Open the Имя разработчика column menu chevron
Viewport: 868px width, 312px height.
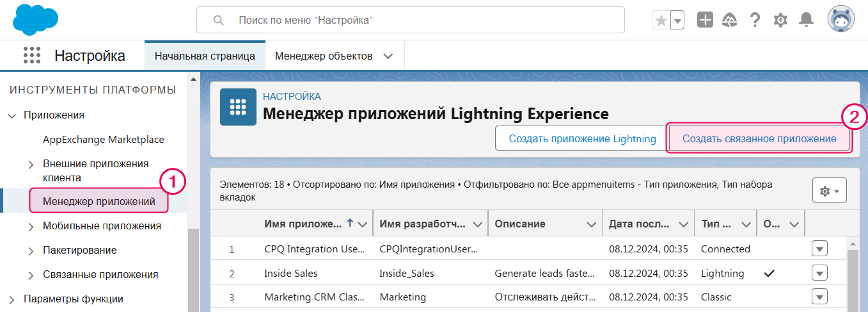pyautogui.click(x=477, y=224)
